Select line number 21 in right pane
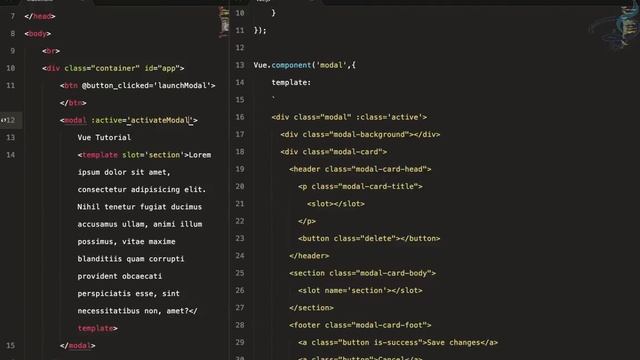Image resolution: width=640 pixels, height=360 pixels. (x=240, y=204)
